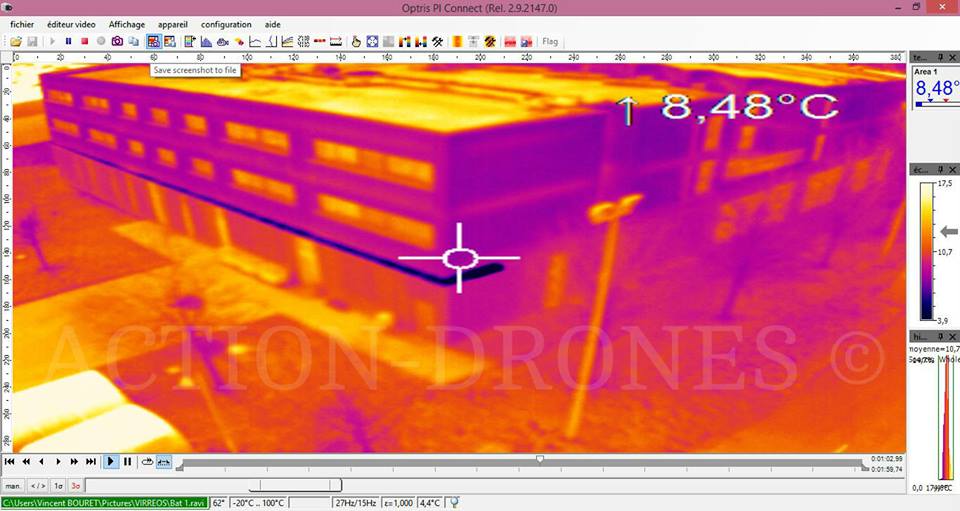Click the Flag button in toolbar
Screen dimensions: 960x511
pos(549,41)
